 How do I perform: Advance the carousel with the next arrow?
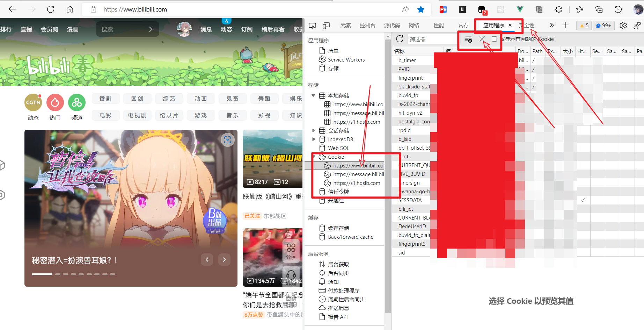coord(224,259)
